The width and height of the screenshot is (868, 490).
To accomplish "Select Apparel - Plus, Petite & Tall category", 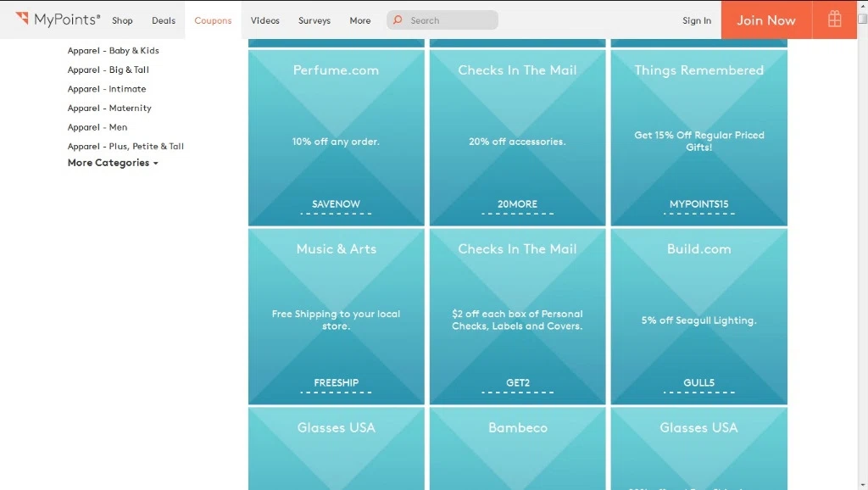I will [x=125, y=146].
